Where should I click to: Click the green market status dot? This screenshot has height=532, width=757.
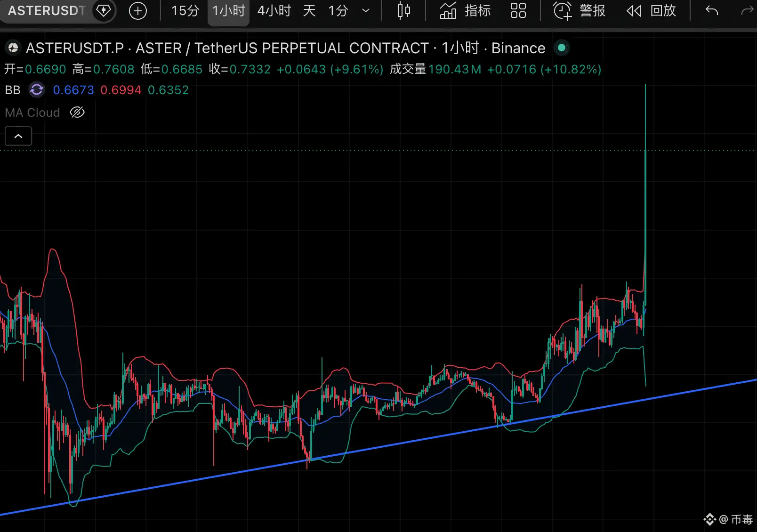(x=562, y=48)
